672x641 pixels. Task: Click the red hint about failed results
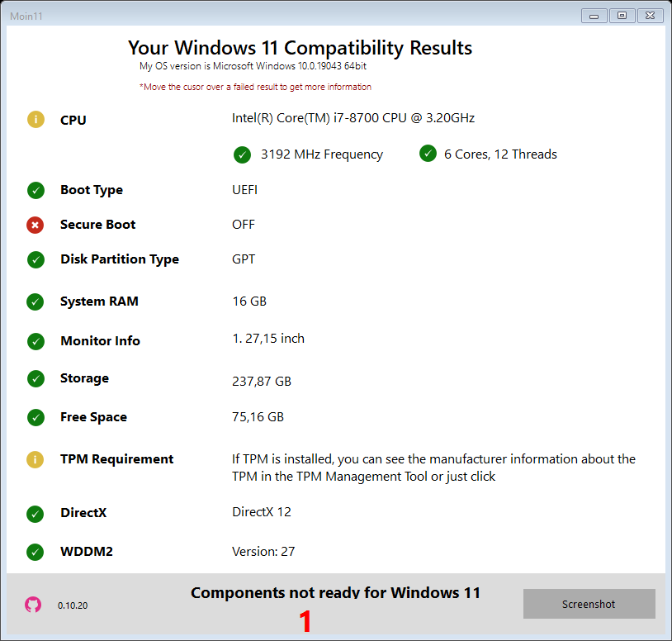(x=255, y=87)
